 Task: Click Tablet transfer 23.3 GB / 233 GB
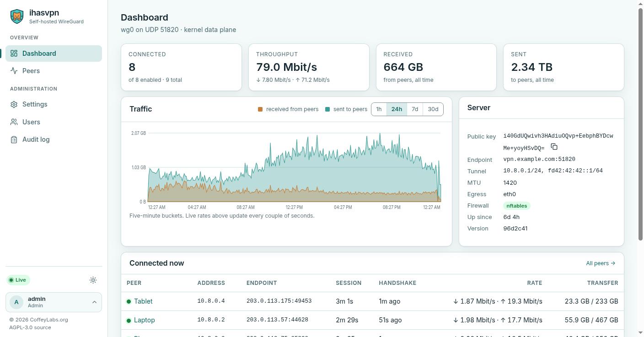591,301
